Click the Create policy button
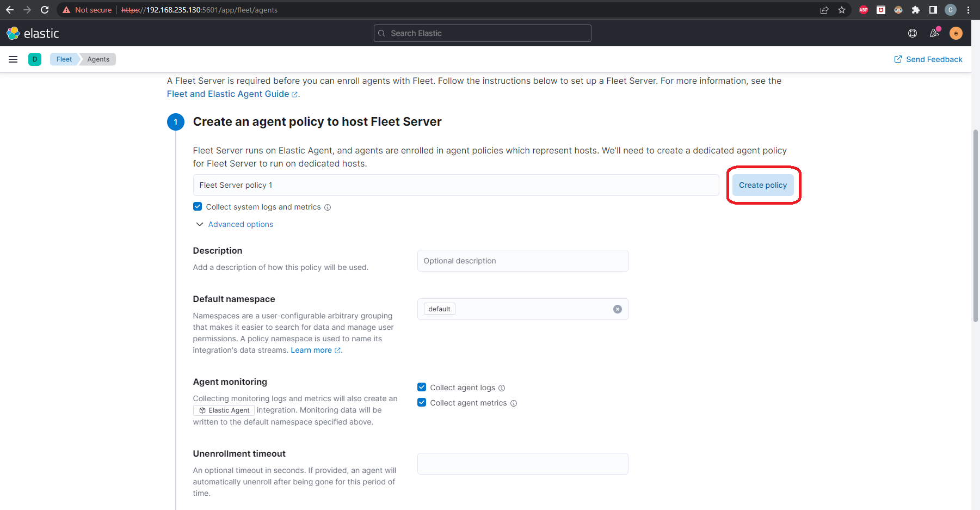Image resolution: width=980 pixels, height=510 pixels. click(x=762, y=185)
